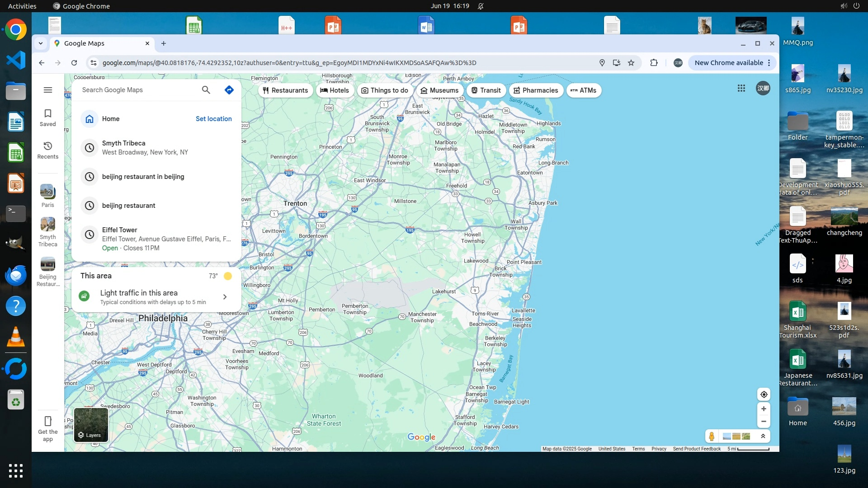Screen dimensions: 868x488
Task: Toggle the Layers satellite view thumbnail
Action: point(91,425)
